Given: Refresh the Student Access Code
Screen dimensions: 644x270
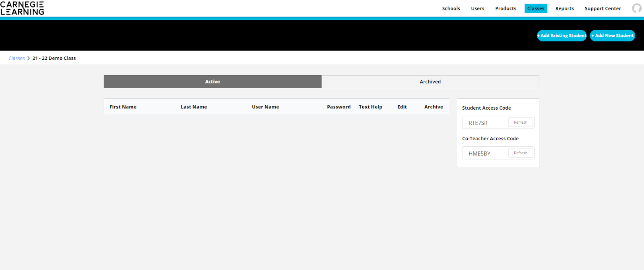Looking at the screenshot, I should click(520, 122).
